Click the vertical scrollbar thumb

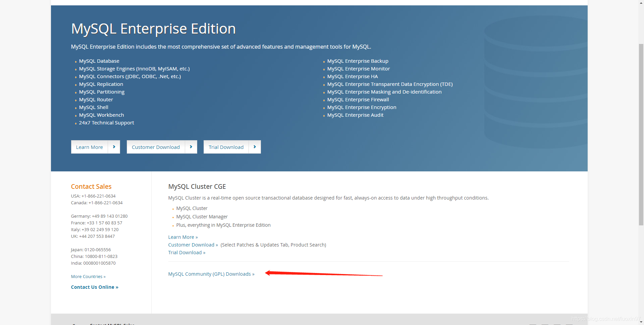(x=641, y=134)
